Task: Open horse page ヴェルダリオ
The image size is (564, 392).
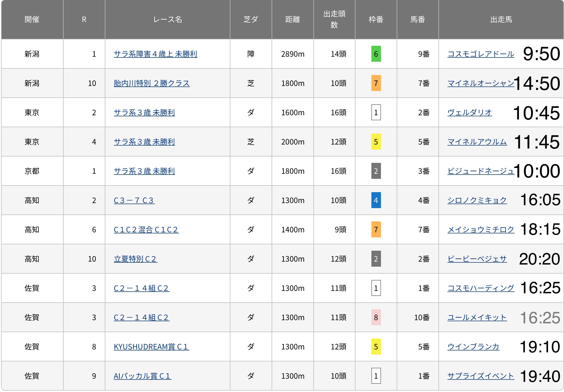Action: (x=470, y=113)
